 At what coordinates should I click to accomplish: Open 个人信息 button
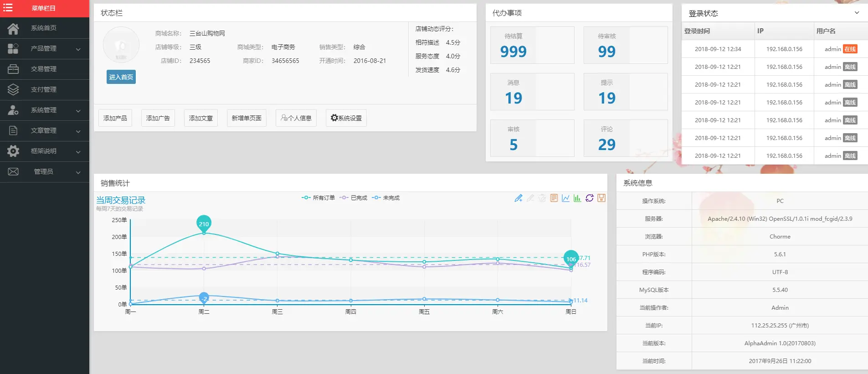[296, 118]
